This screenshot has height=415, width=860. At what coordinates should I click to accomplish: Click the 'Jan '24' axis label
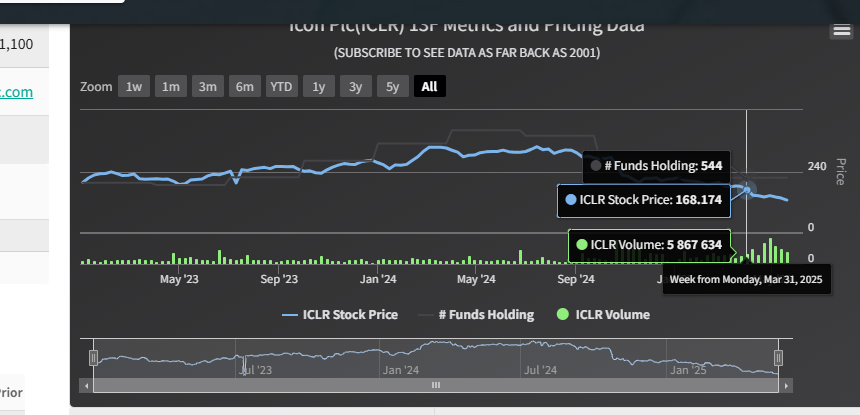click(378, 280)
